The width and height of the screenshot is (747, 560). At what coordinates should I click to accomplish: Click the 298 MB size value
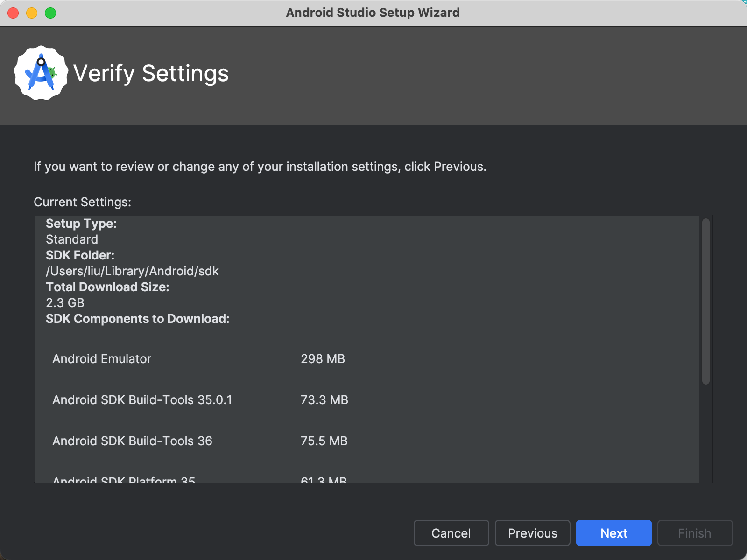323,359
